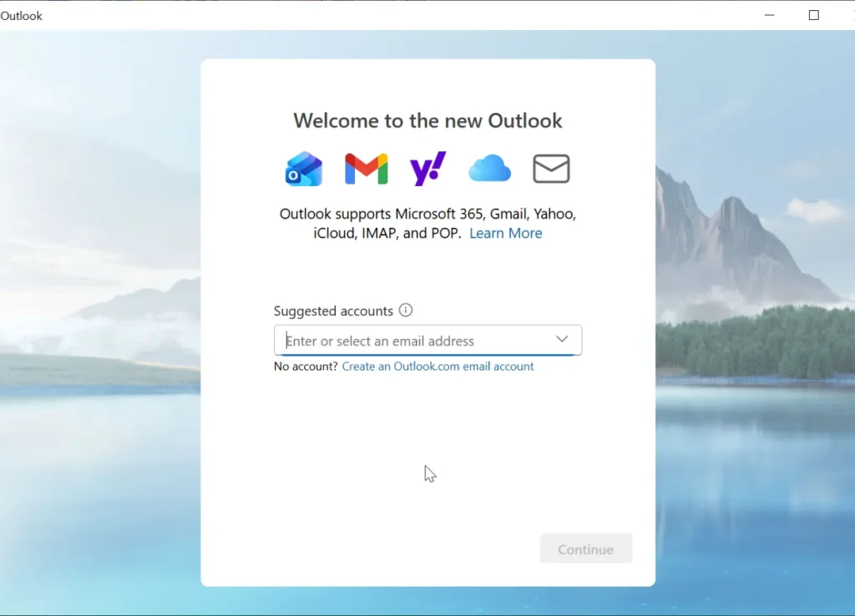The image size is (855, 616).
Task: Select the Yahoo Mail icon
Action: [427, 169]
